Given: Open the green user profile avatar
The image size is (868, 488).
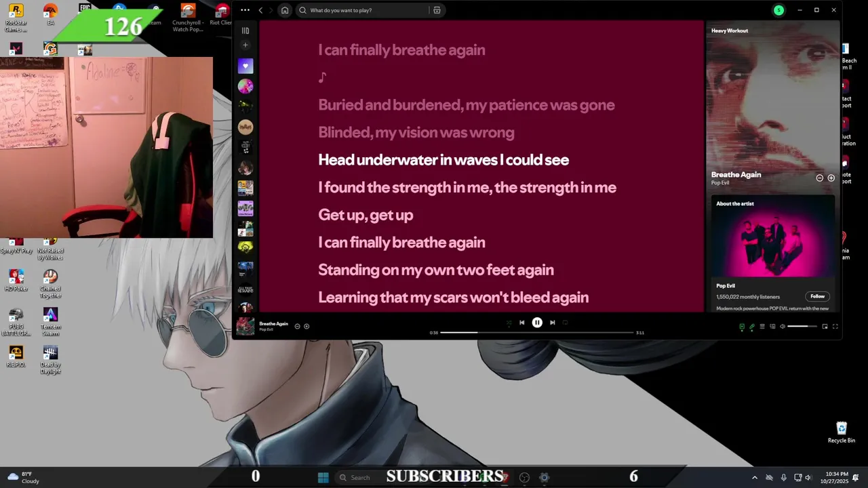Looking at the screenshot, I should coord(778,10).
